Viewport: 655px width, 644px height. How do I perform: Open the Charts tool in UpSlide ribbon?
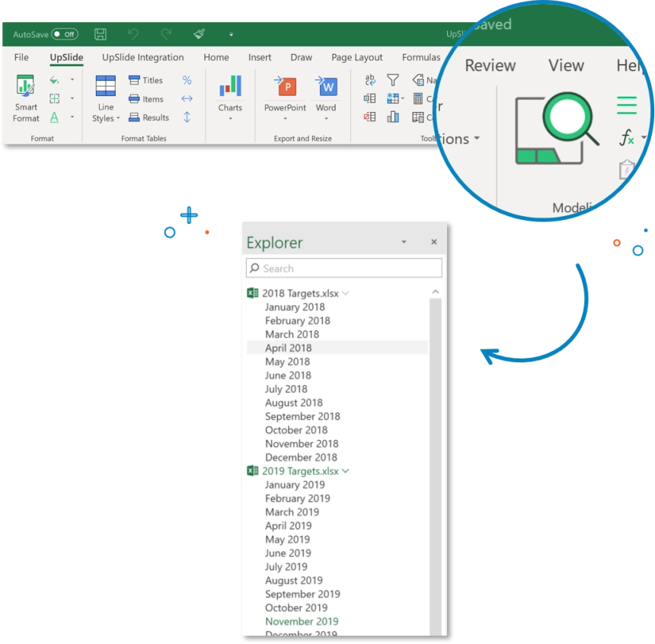click(229, 93)
